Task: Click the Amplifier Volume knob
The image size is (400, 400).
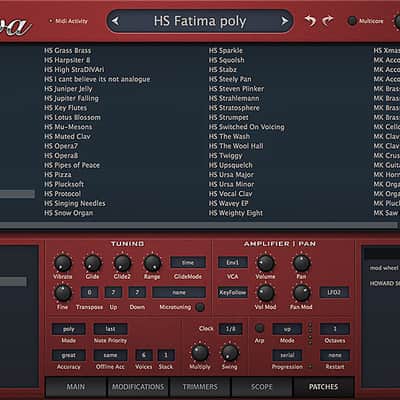Action: tap(266, 263)
